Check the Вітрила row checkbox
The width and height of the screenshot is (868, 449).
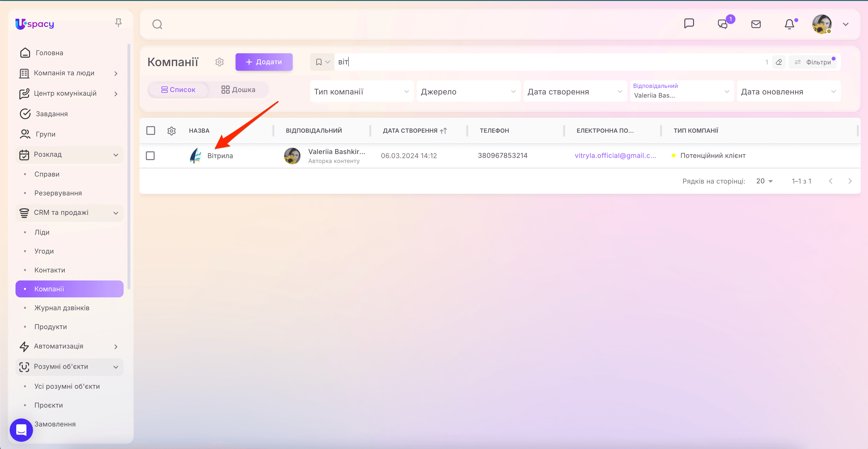pyautogui.click(x=150, y=156)
